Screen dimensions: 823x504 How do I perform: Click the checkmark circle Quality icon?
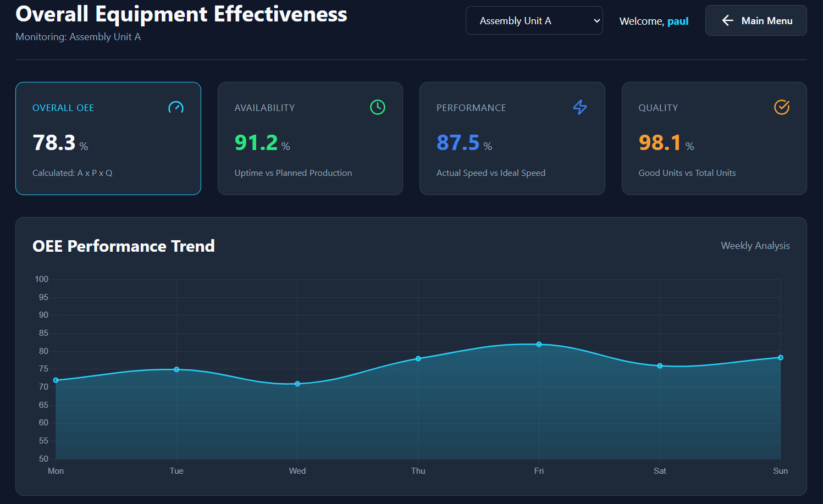pos(782,107)
